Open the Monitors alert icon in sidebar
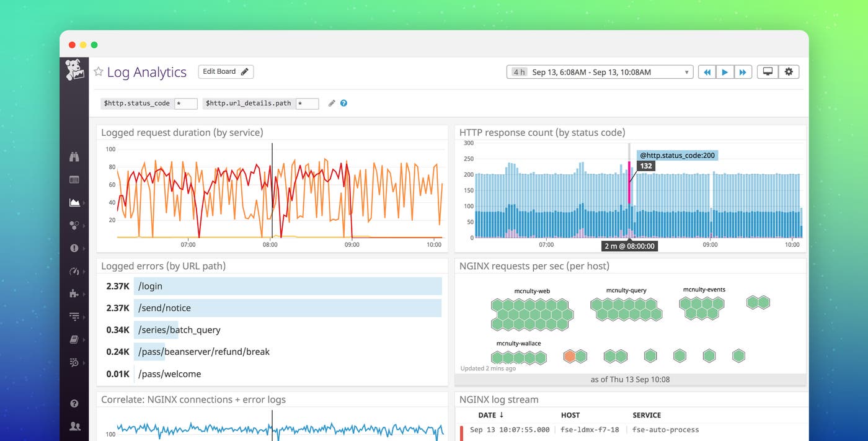This screenshot has width=868, height=441. [x=74, y=248]
